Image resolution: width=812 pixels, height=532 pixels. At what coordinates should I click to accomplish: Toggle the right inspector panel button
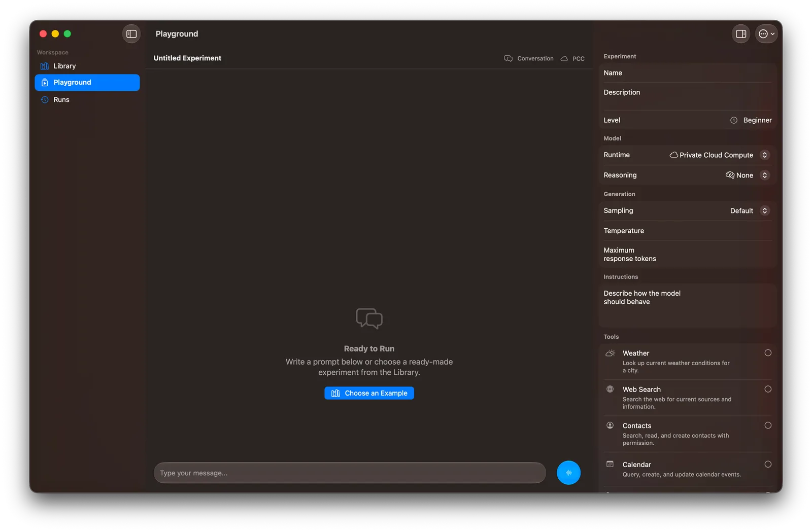pos(741,34)
